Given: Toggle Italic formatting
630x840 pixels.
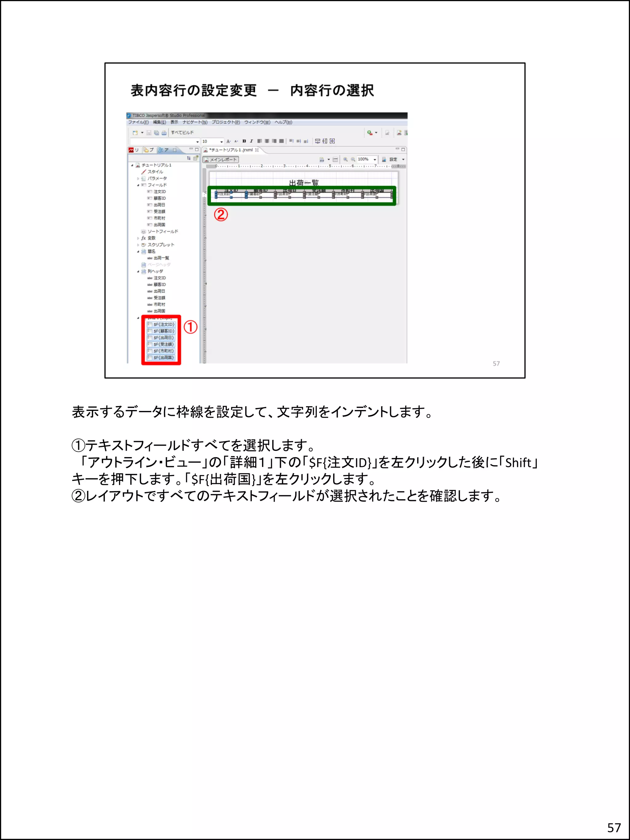Looking at the screenshot, I should click(251, 141).
